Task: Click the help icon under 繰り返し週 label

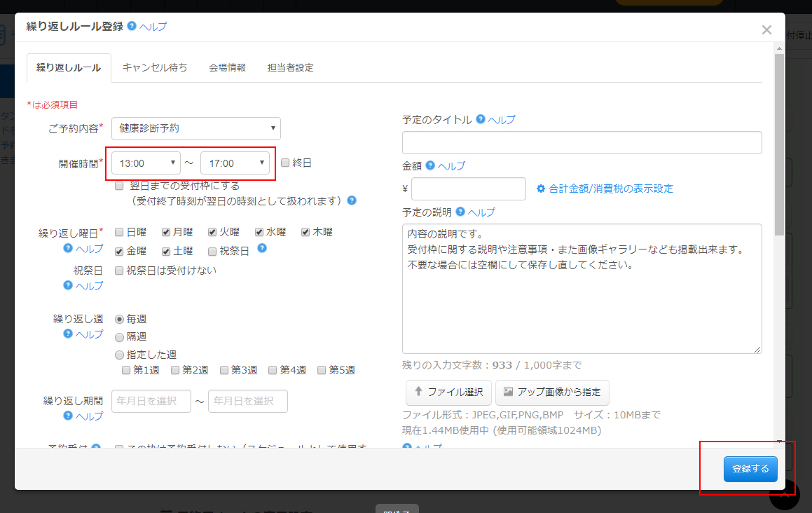Action: (68, 334)
